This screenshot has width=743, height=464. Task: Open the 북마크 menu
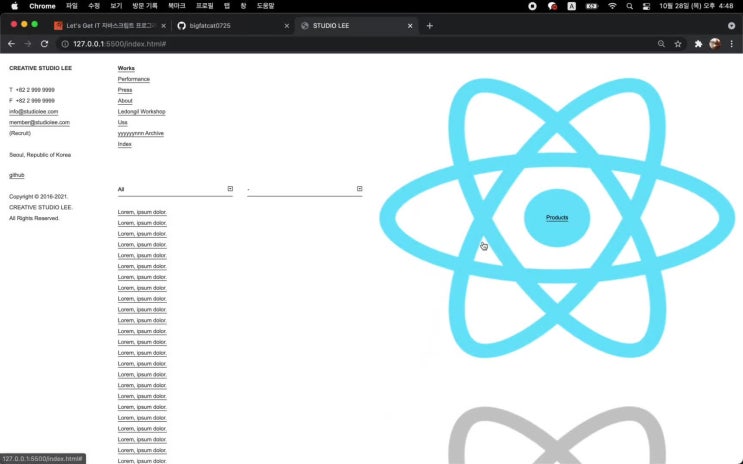[177, 6]
